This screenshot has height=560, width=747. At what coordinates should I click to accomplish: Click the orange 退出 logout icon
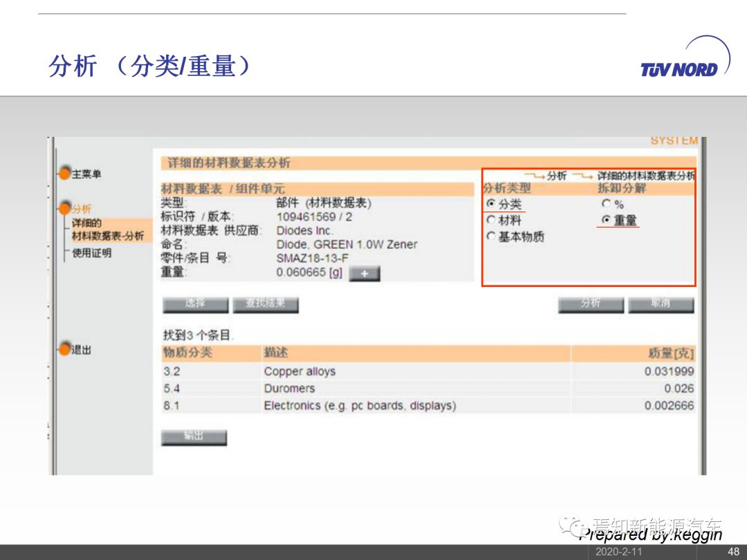click(64, 350)
